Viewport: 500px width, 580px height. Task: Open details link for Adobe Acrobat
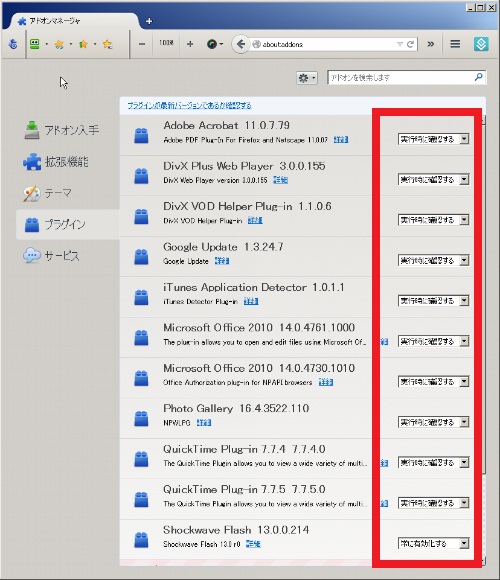341,140
